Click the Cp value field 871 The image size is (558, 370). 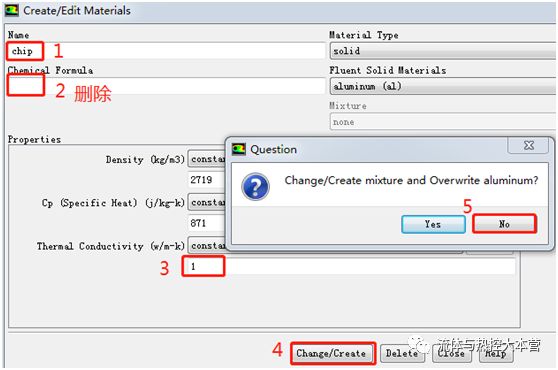[x=207, y=223]
